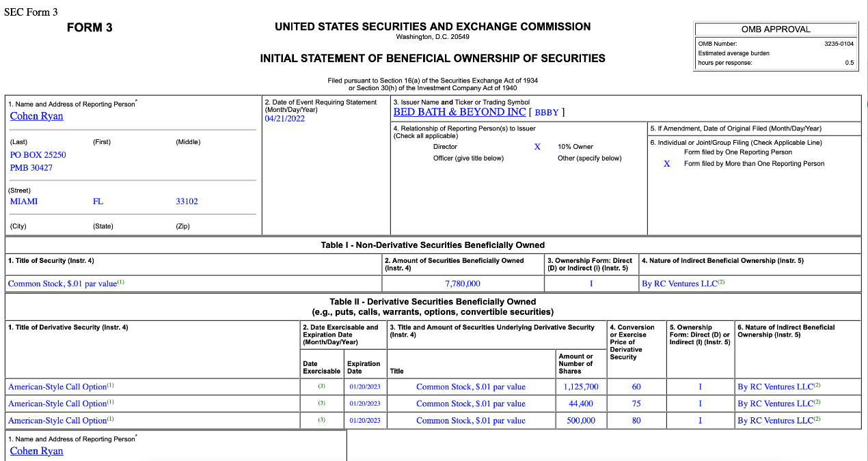Select the 44,400 shares amount

[581, 404]
